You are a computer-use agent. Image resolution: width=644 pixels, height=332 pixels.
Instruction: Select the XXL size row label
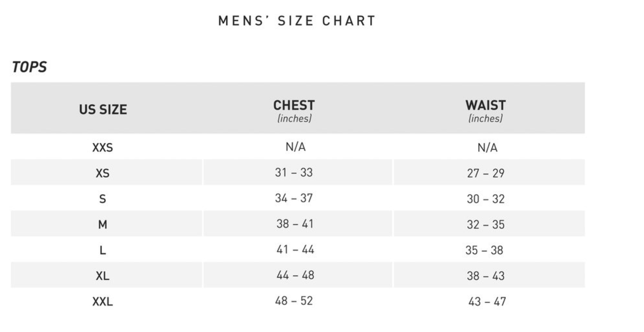point(103,302)
